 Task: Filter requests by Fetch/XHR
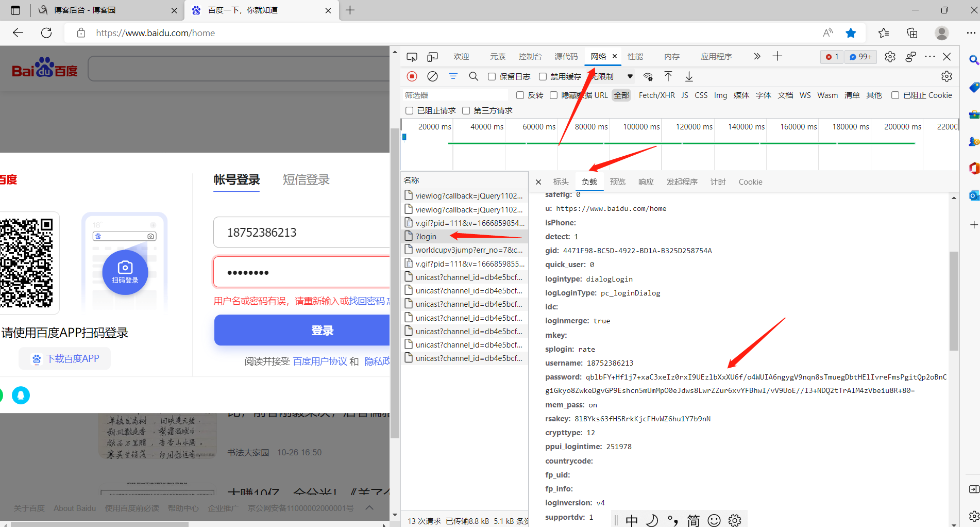(x=657, y=95)
